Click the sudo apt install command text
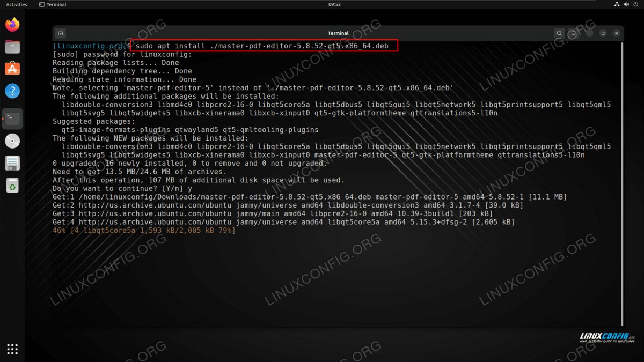Viewport: 644px width, 362px height. point(262,46)
